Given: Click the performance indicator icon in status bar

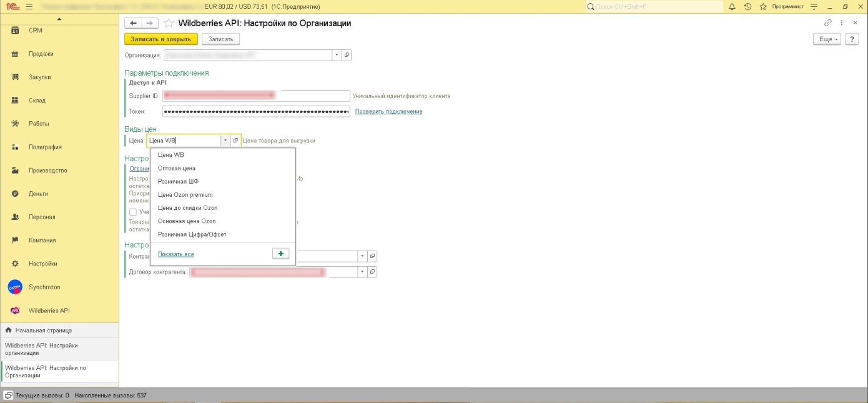Looking at the screenshot, I should coord(9,396).
